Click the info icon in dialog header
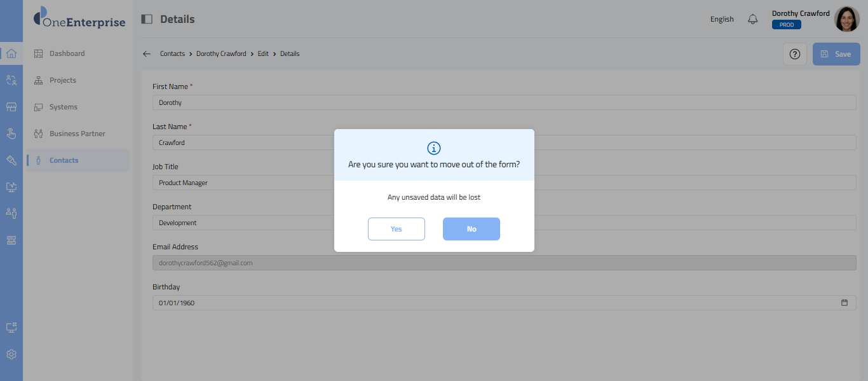 [x=434, y=148]
